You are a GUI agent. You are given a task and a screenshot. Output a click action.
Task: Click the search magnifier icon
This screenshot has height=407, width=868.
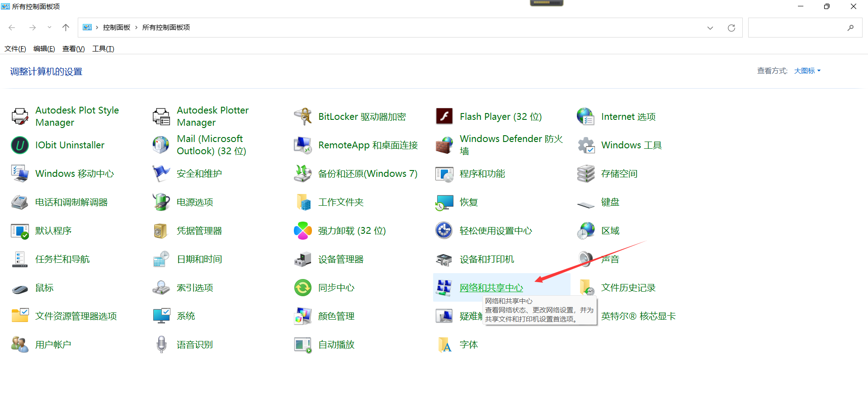(850, 28)
